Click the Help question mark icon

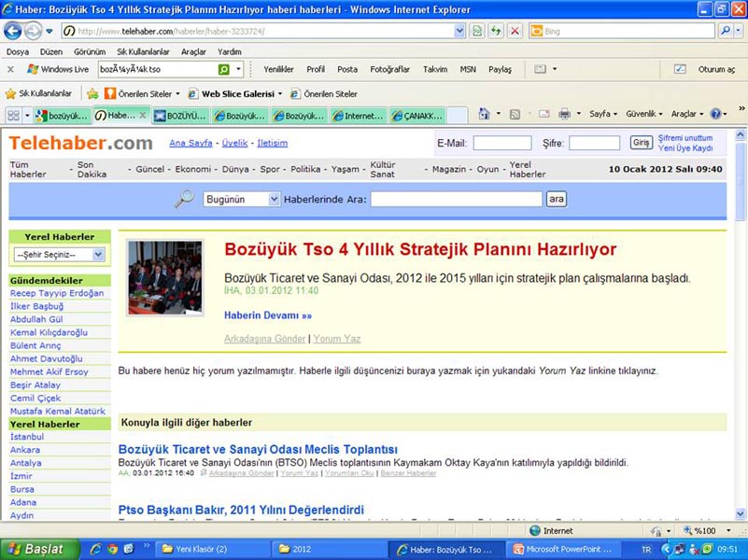[715, 114]
